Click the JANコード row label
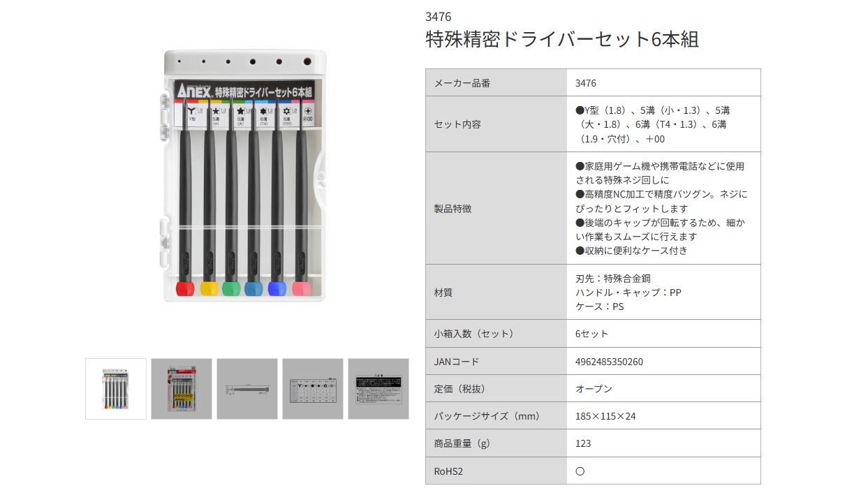The height and width of the screenshot is (502, 868). pyautogui.click(x=457, y=362)
